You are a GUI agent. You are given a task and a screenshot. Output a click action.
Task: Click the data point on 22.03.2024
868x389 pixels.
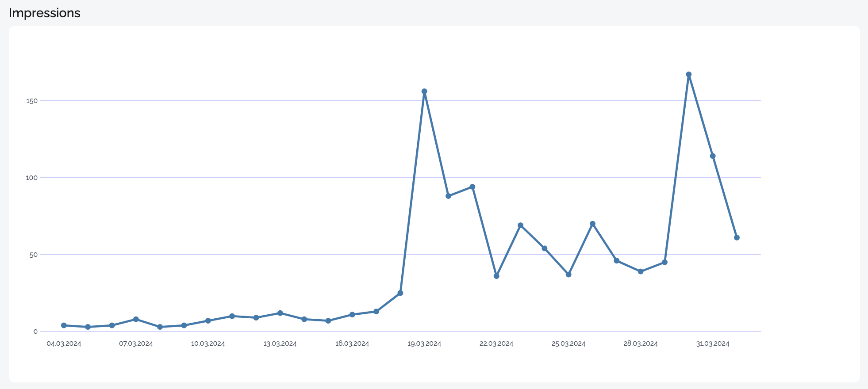point(496,276)
